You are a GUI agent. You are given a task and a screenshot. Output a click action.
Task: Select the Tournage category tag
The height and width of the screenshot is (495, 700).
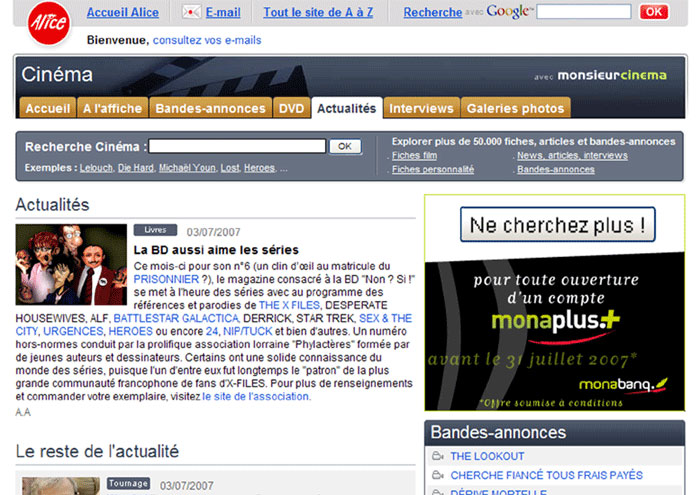pyautogui.click(x=128, y=483)
